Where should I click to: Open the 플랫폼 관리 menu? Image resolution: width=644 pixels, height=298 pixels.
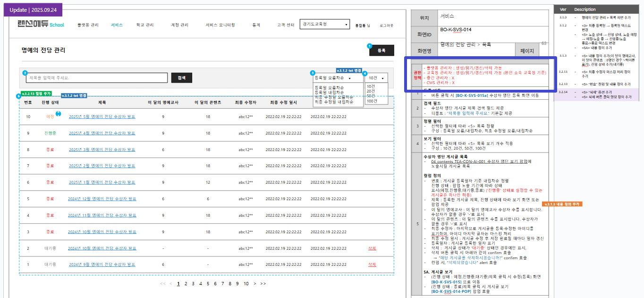click(x=88, y=25)
